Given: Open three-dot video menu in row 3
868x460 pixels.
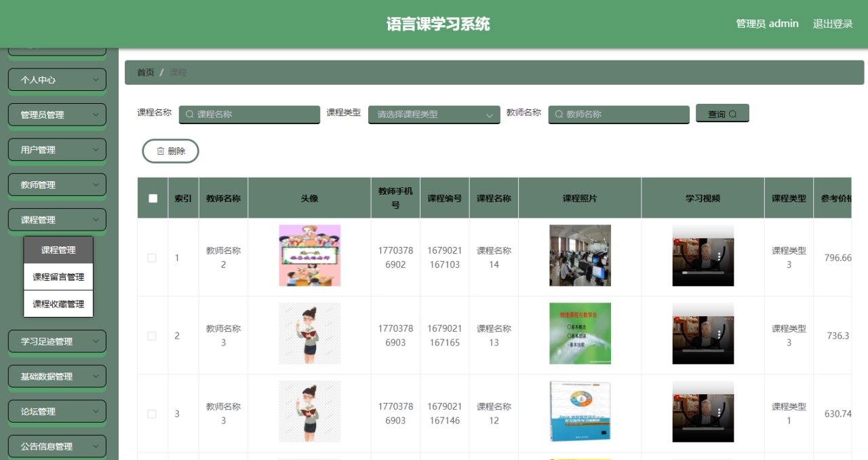Looking at the screenshot, I should tap(720, 414).
